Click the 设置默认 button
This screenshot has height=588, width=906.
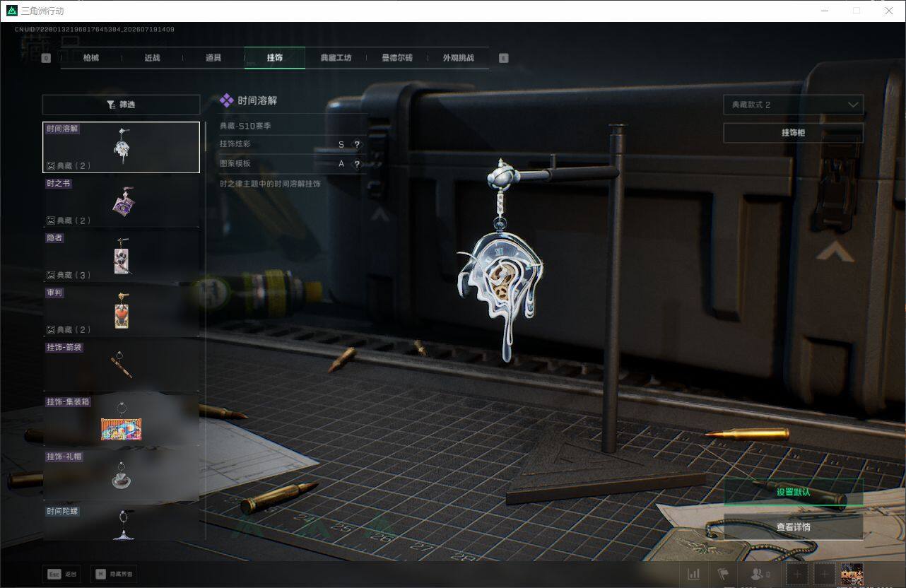point(793,492)
